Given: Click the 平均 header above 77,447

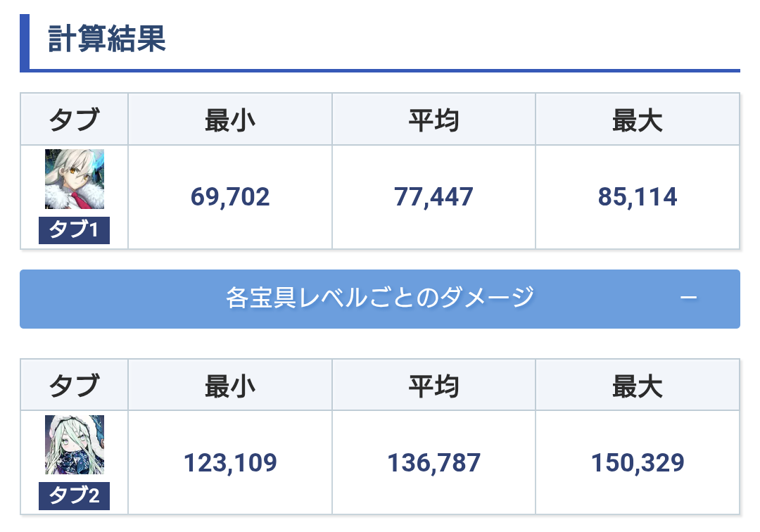Looking at the screenshot, I should tap(433, 120).
